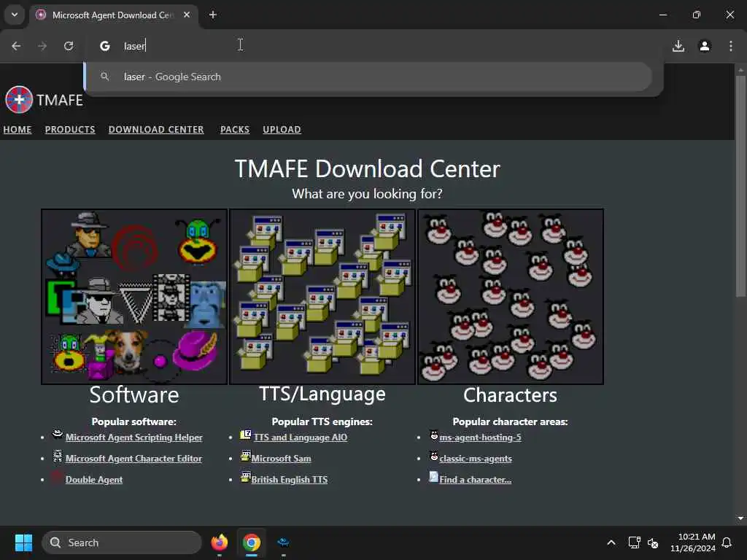Click the icon beside Microsoft Agent Scripting Helper

(58, 434)
